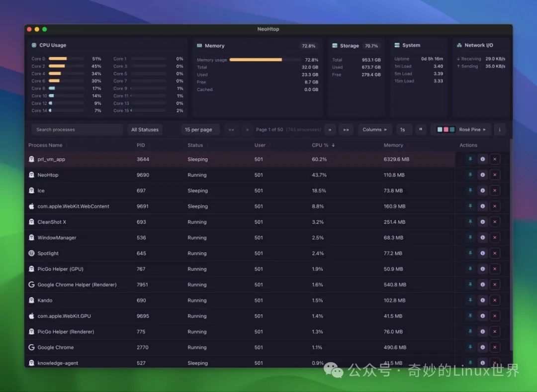The height and width of the screenshot is (392, 537).
Task: Pin the WindowManager process
Action: pos(470,237)
